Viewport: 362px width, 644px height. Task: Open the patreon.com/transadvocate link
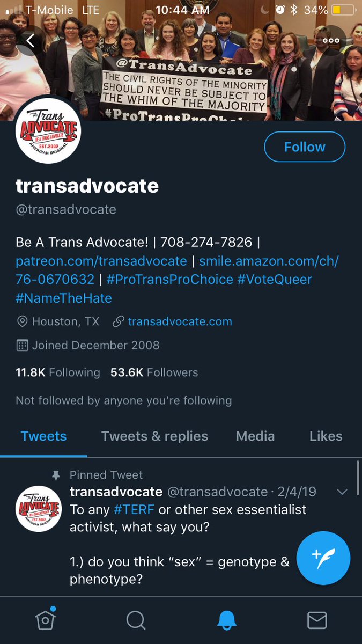point(101,261)
